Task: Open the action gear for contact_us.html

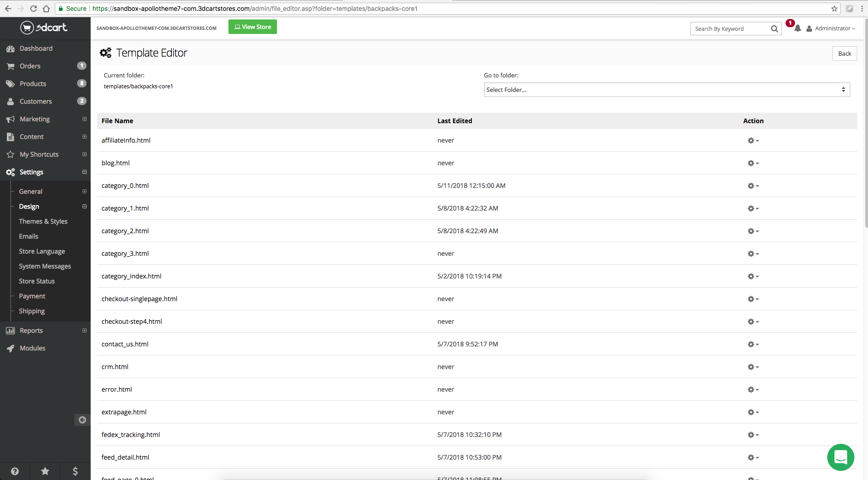Action: tap(753, 344)
